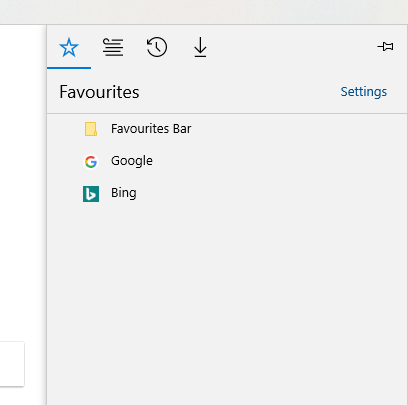Expand the Favourites Bar folder label

[x=151, y=129]
